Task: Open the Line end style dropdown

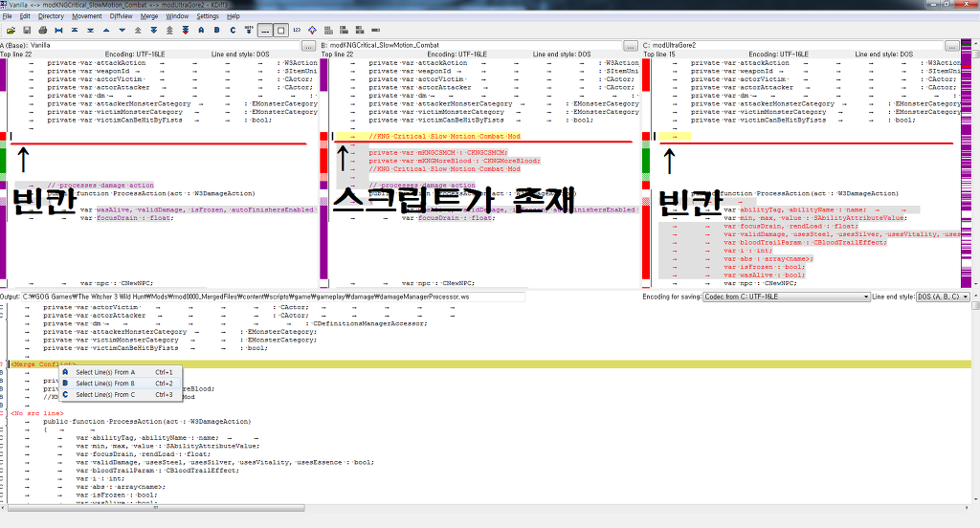Action: [x=943, y=297]
